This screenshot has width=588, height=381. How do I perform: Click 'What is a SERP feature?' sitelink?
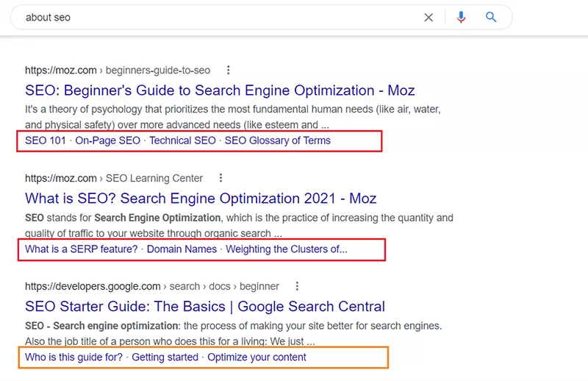pos(82,249)
